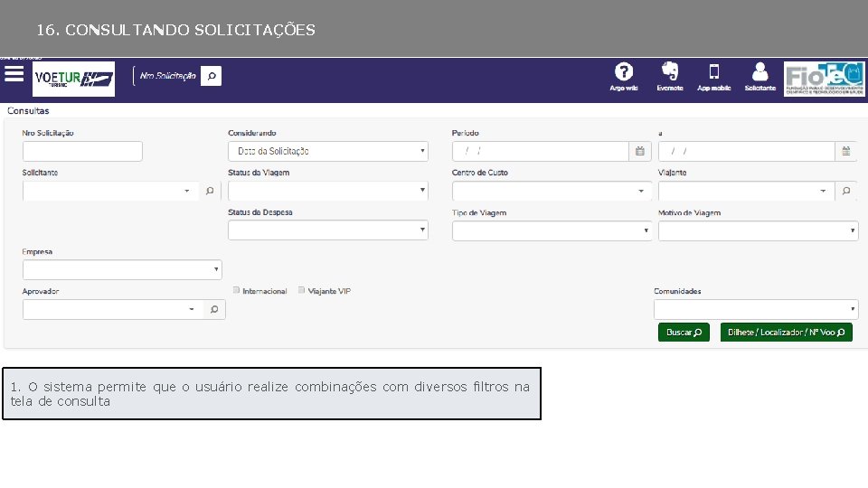Open Argo wiki help icon
The image size is (868, 488).
[x=624, y=77]
